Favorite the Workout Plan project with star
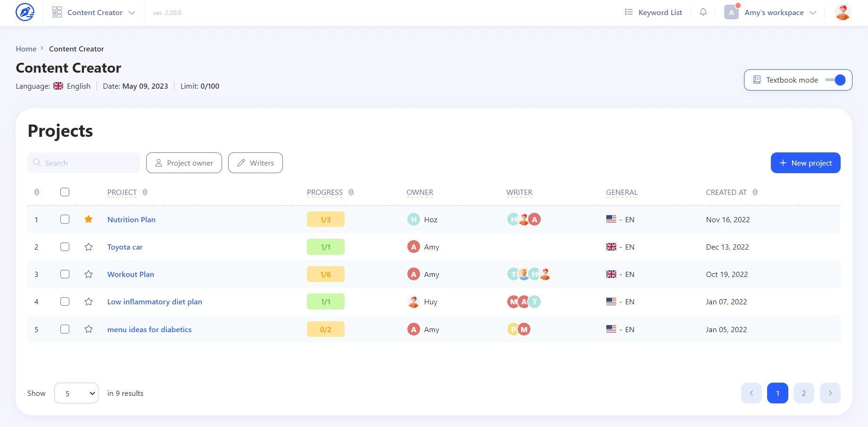 coord(88,274)
